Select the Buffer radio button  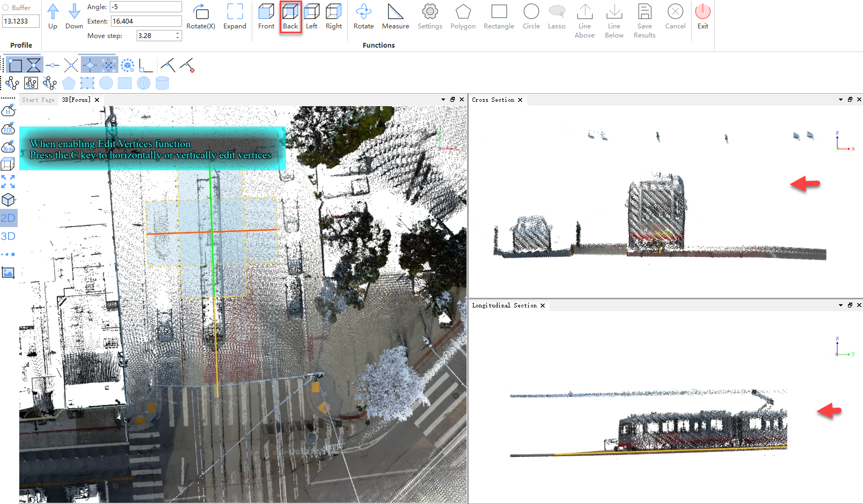point(5,7)
